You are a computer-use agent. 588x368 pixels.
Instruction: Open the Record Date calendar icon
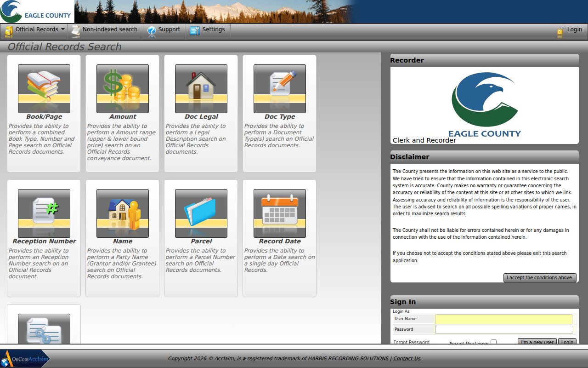(280, 213)
